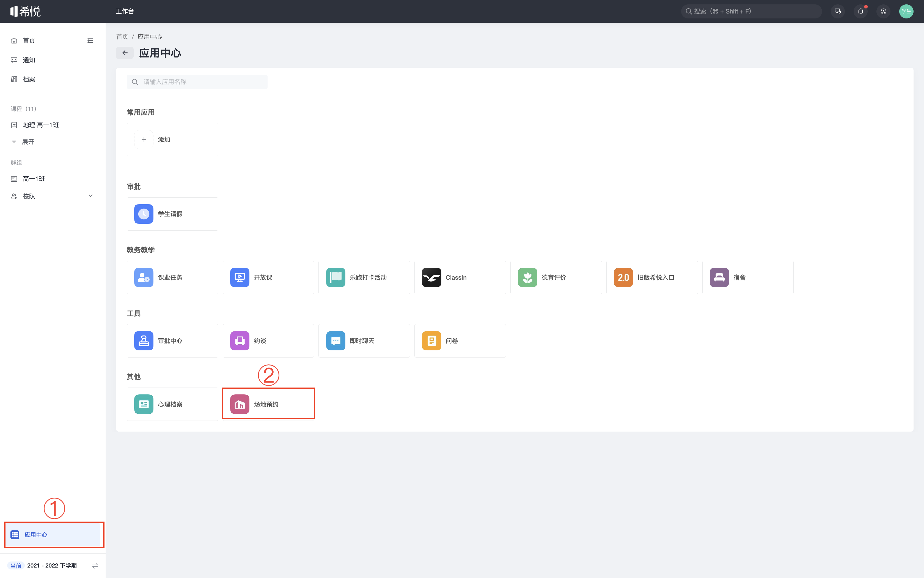This screenshot has width=924, height=578.
Task: Open the 乐跑打卡活动 flag icon
Action: (x=335, y=277)
